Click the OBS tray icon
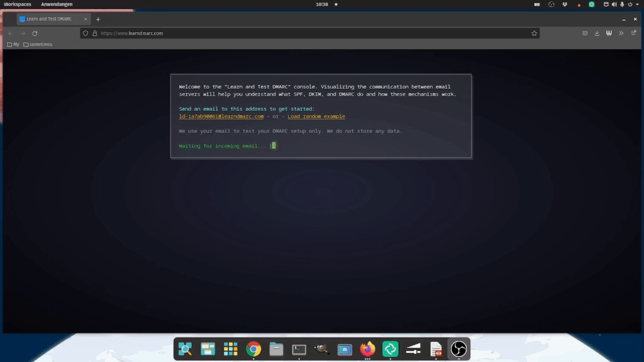Image resolution: width=644 pixels, height=362 pixels. click(551, 4)
